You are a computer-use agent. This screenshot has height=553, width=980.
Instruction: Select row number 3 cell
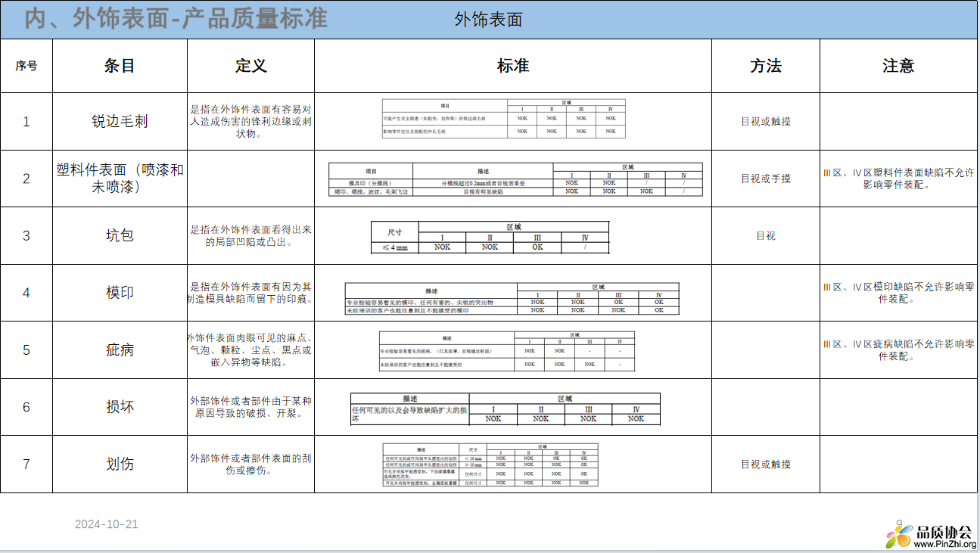pos(26,235)
